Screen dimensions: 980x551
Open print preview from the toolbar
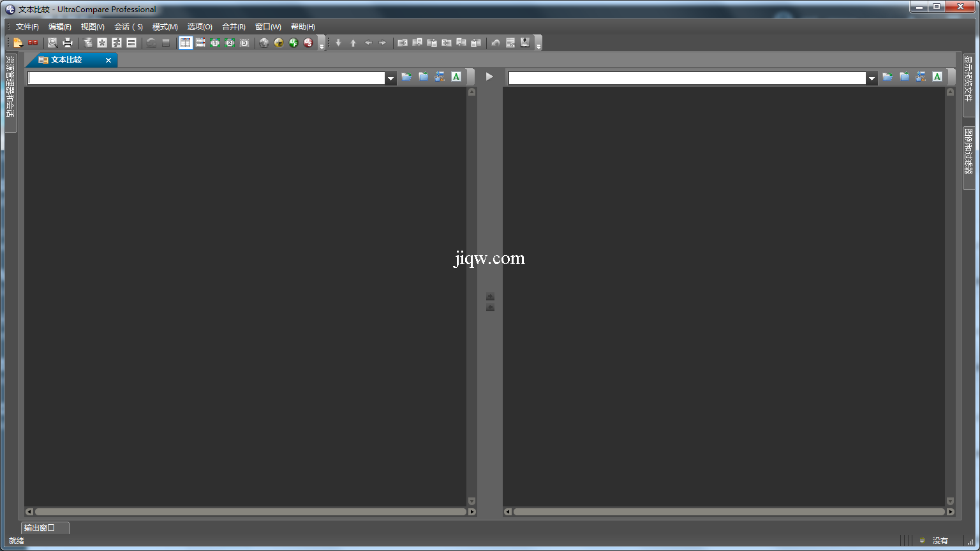point(52,43)
